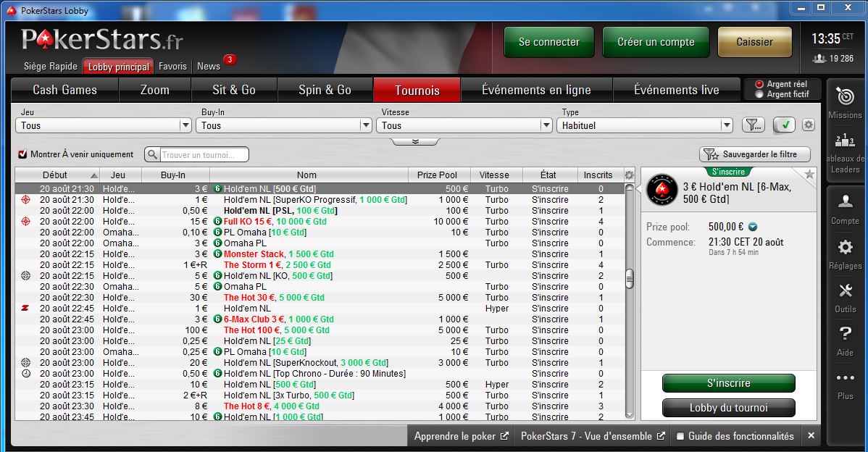The height and width of the screenshot is (452, 868).
Task: Tick the Guide des fonctionnalités checkbox
Action: coord(681,436)
